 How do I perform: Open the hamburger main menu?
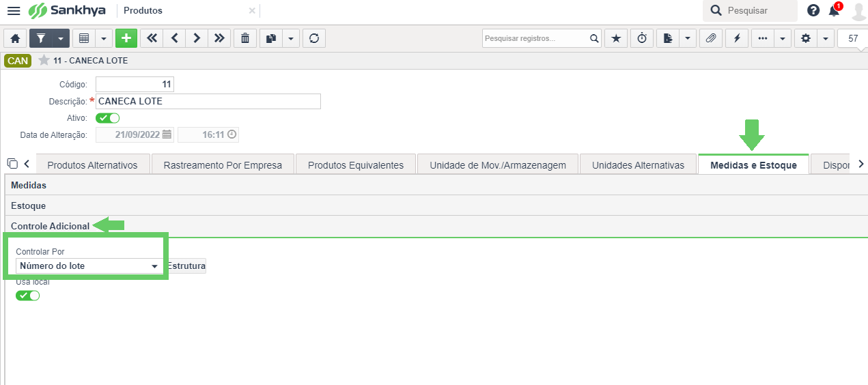(14, 11)
